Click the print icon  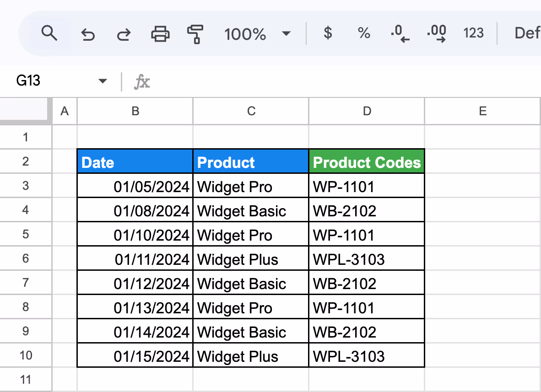tap(160, 34)
